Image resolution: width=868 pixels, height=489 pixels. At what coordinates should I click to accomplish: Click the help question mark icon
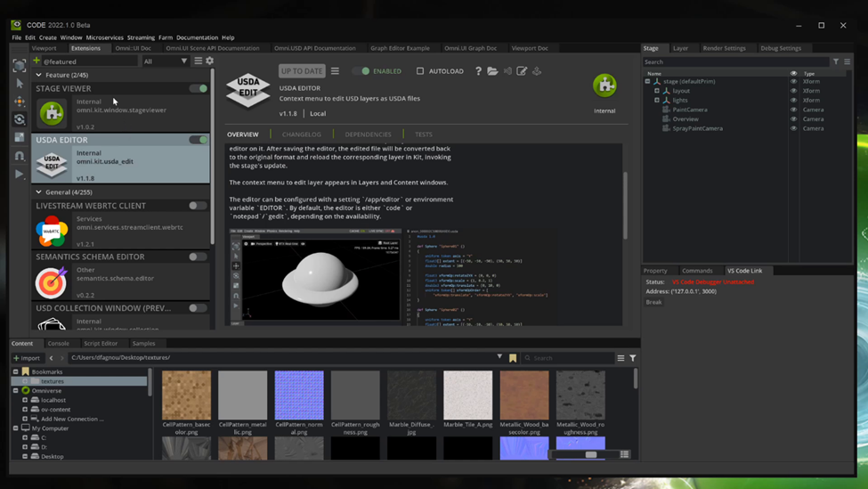(x=478, y=71)
